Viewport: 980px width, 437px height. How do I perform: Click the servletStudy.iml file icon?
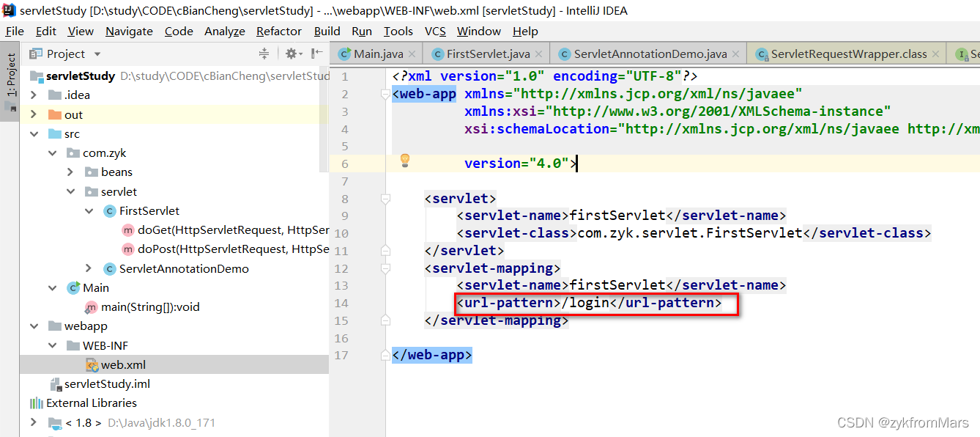[x=55, y=384]
